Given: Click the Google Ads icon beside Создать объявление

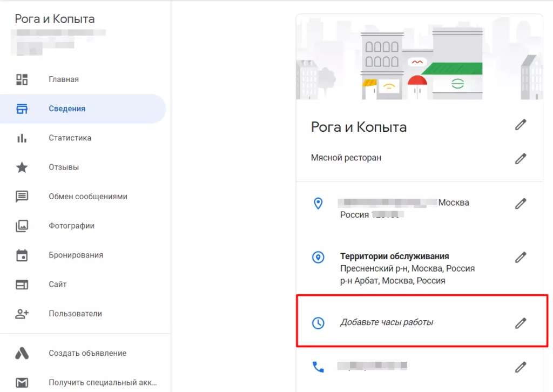Looking at the screenshot, I should [22, 353].
